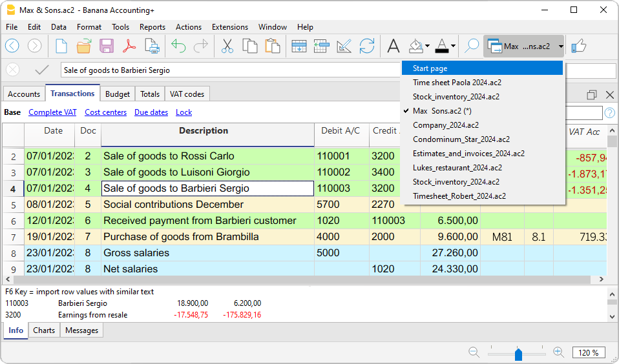
Task: Click the help question mark icon
Action: click(609, 113)
